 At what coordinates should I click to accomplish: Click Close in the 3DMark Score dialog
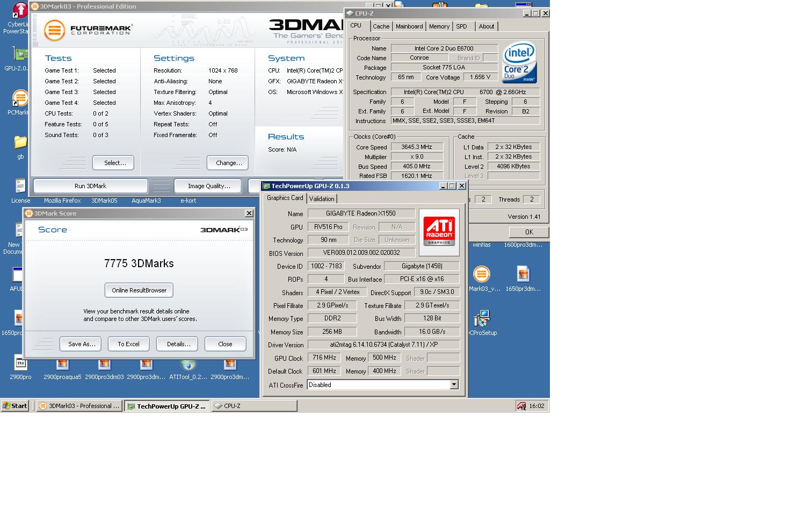(226, 344)
